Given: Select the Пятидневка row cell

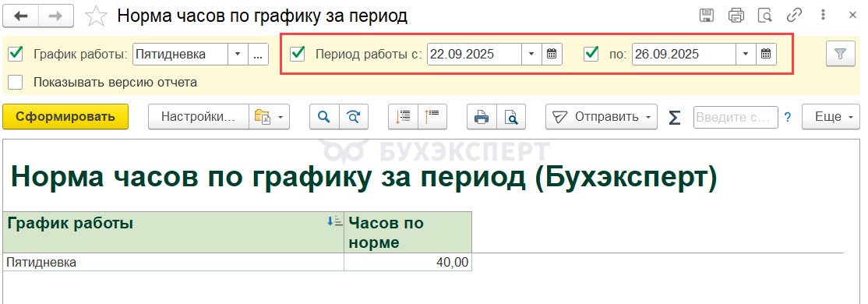Looking at the screenshot, I should point(173,262).
